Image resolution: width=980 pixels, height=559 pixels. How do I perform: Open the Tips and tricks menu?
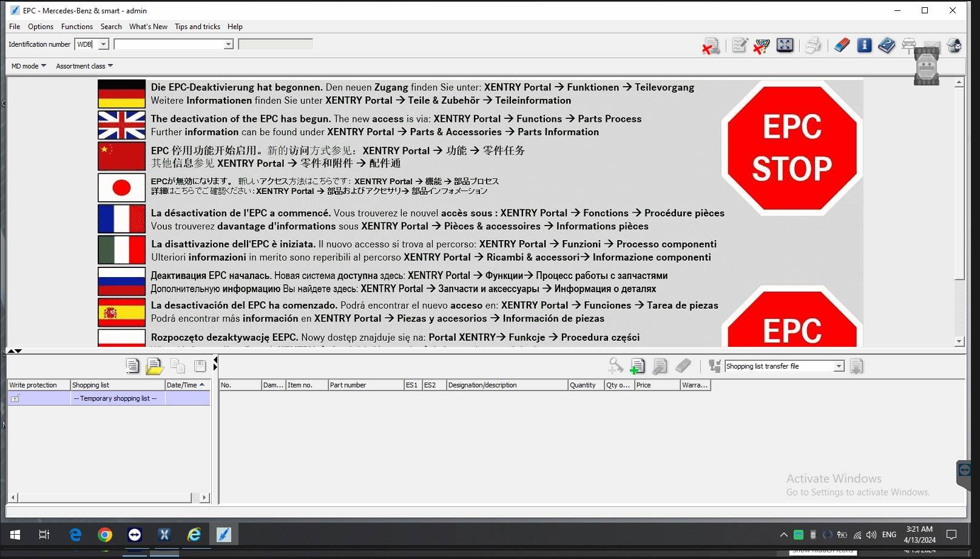pos(197,27)
